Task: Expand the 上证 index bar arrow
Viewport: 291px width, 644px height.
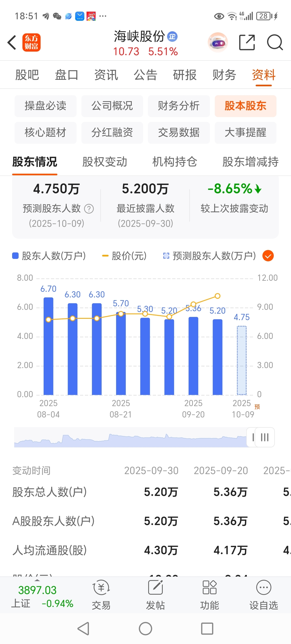Action: (x=37, y=580)
